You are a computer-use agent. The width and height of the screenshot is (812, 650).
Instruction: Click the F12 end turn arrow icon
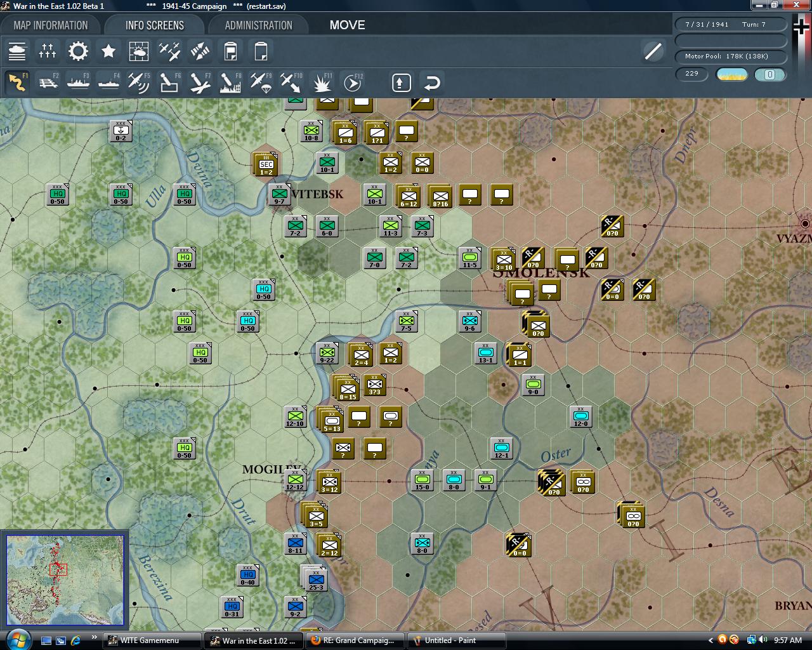click(x=352, y=83)
